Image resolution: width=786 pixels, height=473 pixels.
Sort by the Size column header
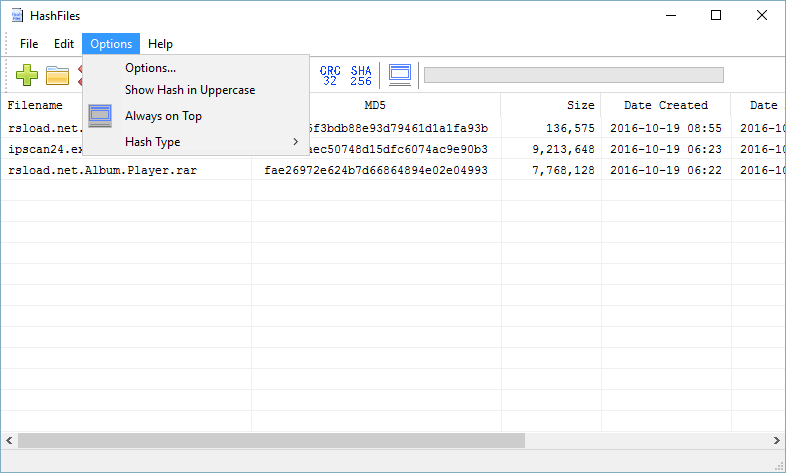coord(551,105)
